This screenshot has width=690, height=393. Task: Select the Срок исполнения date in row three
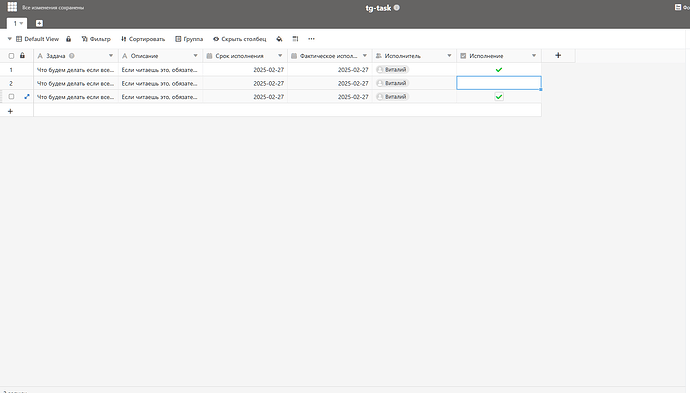(x=245, y=96)
